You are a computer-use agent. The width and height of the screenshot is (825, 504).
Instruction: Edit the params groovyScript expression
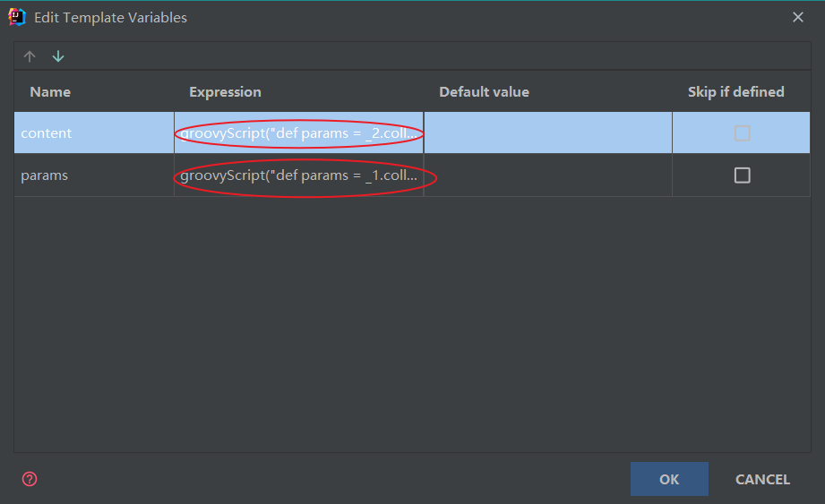(x=299, y=175)
